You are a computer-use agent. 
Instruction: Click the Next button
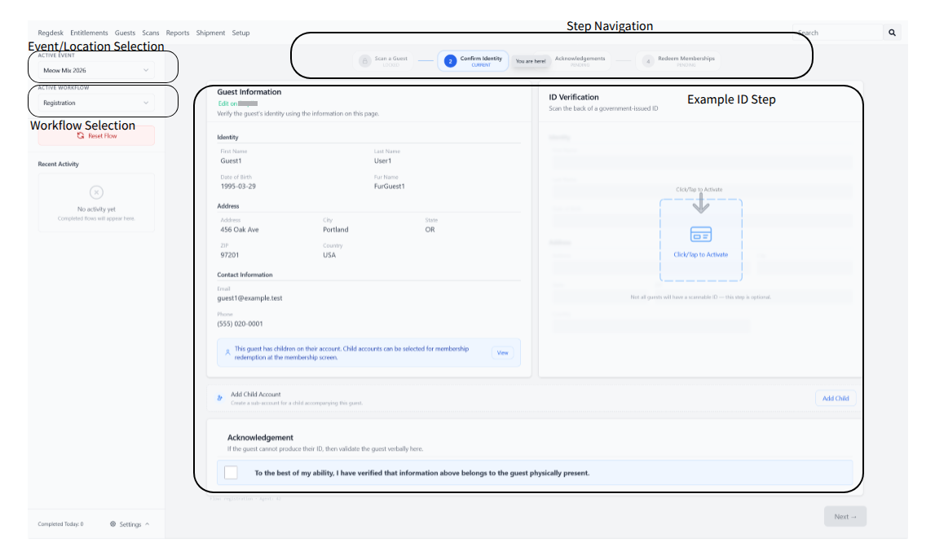(845, 517)
